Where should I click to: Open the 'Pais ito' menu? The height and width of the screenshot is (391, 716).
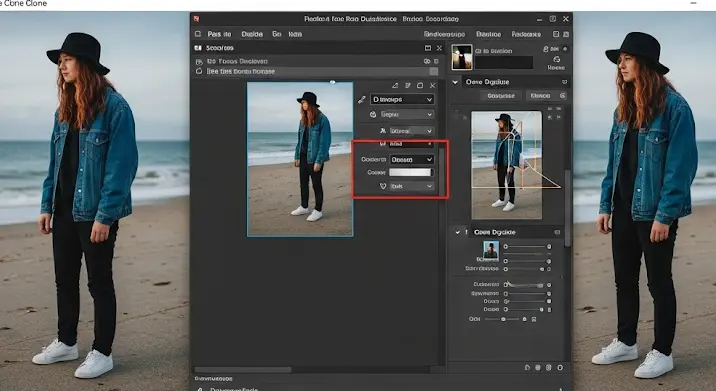point(219,34)
